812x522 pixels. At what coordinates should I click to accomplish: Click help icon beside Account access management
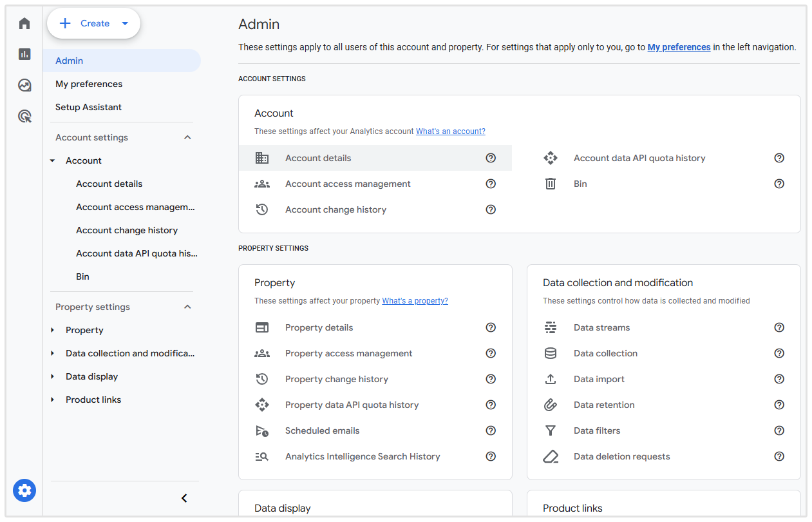pos(491,184)
